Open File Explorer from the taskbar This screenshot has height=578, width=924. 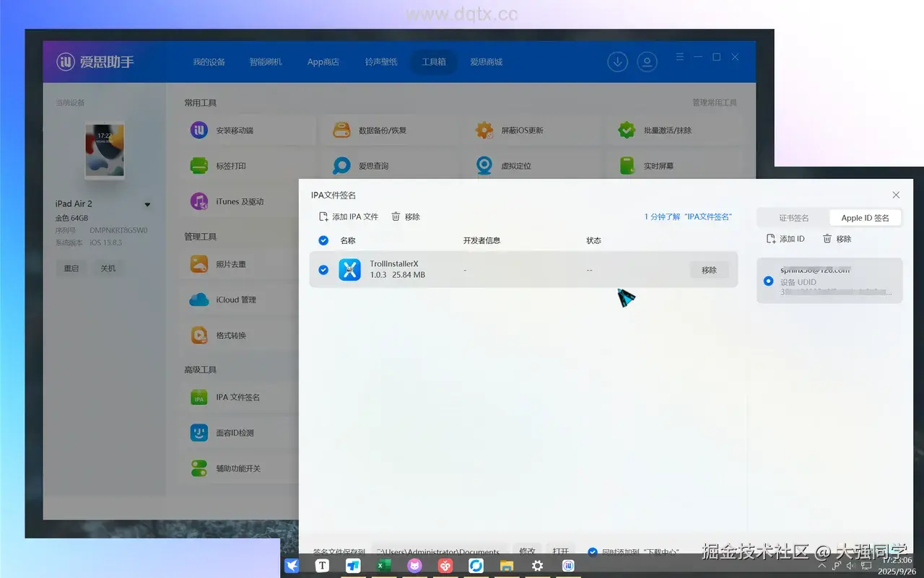[507, 566]
